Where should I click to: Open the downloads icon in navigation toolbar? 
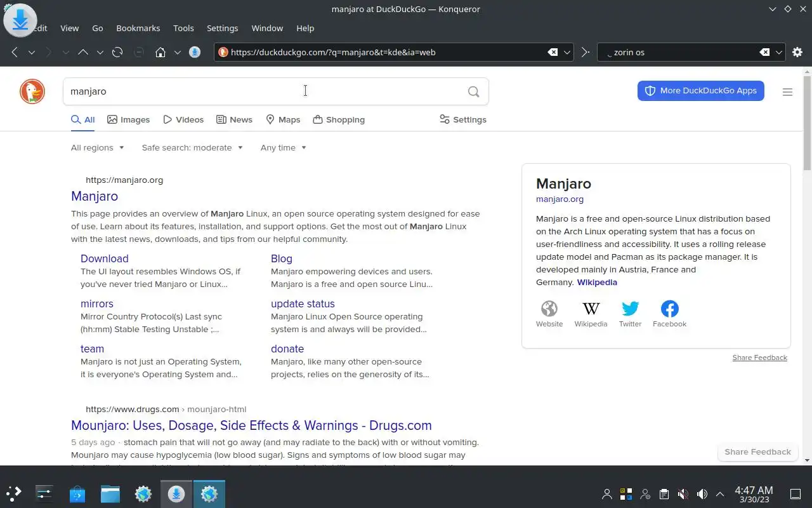tap(195, 52)
